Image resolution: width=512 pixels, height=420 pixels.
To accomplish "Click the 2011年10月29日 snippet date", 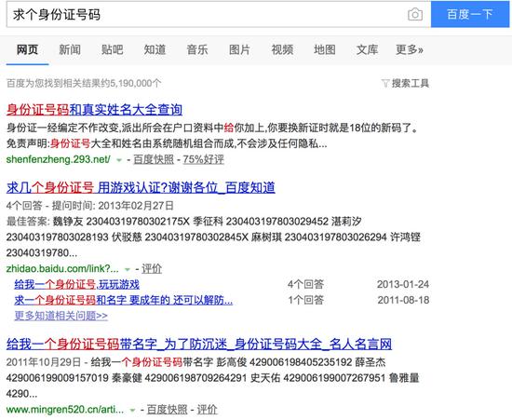I will pyautogui.click(x=44, y=362).
